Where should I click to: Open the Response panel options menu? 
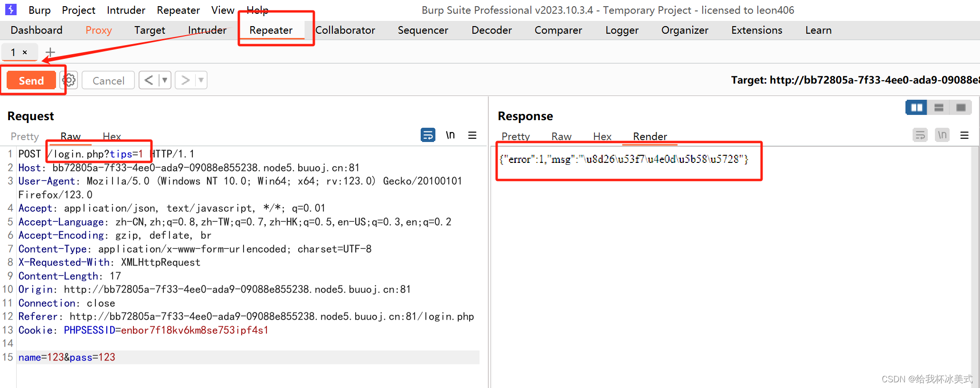964,135
